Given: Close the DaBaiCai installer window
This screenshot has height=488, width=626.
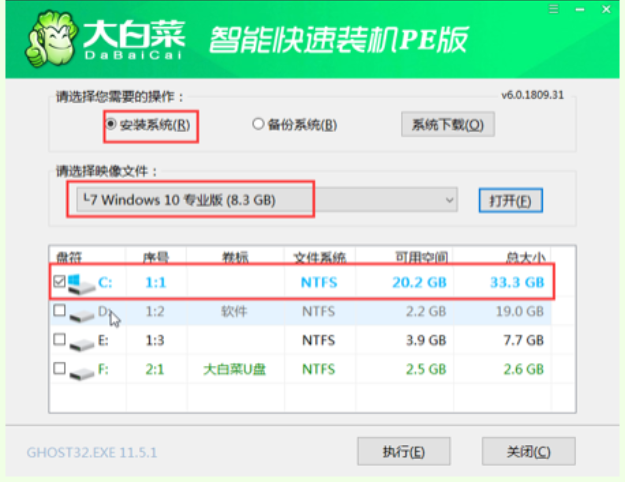Looking at the screenshot, I should [606, 9].
